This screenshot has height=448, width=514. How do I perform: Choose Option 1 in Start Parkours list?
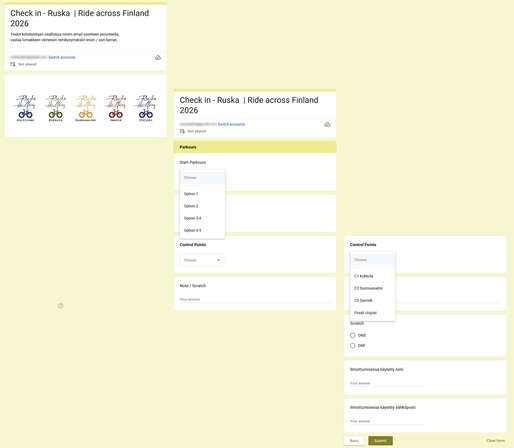(202, 194)
